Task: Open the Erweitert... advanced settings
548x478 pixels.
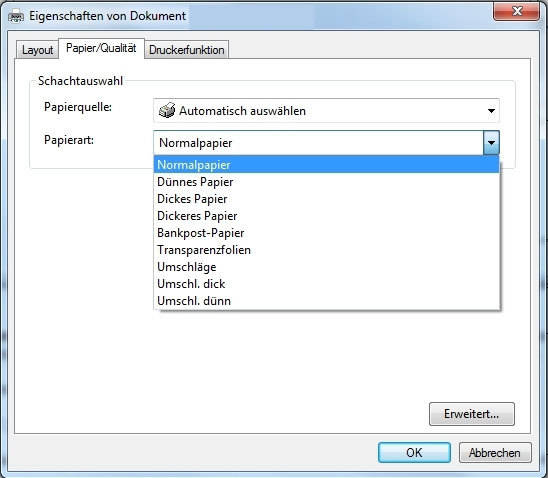Action: click(471, 414)
